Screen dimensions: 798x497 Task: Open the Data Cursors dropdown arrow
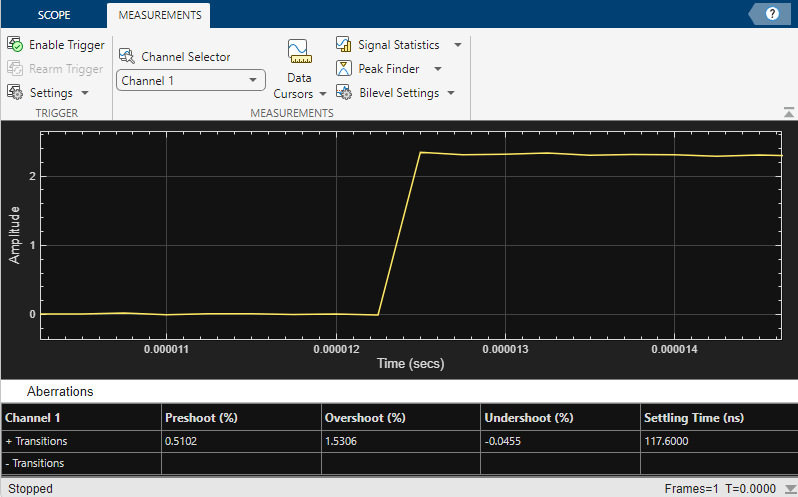click(322, 94)
